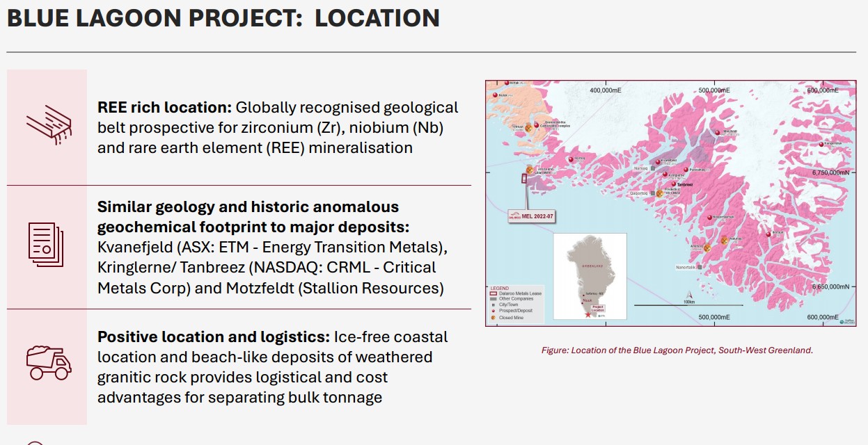The image size is (868, 445).
Task: Click the Motzfeldt deposit red marker
Action: (717, 133)
